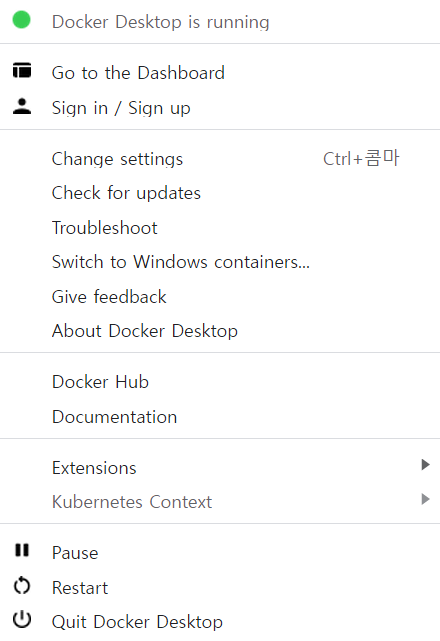The image size is (440, 641).
Task: Open the Extensions menu entry
Action: [x=220, y=468]
